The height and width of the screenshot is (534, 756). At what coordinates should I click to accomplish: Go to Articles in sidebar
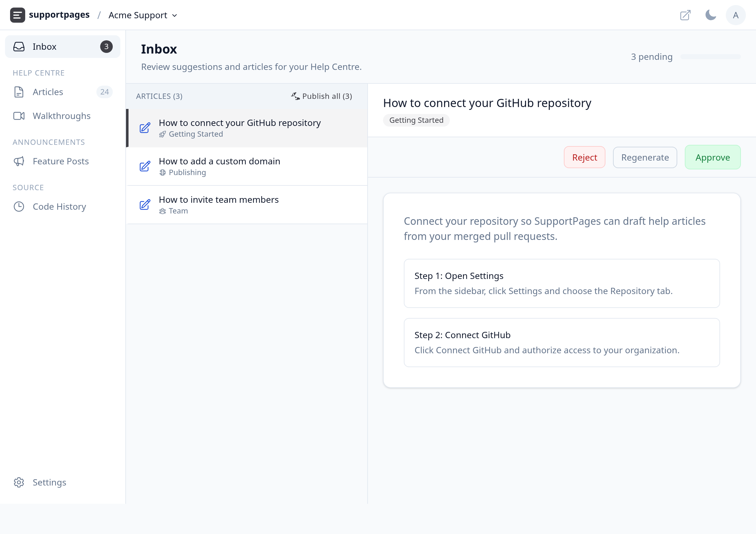coord(63,92)
